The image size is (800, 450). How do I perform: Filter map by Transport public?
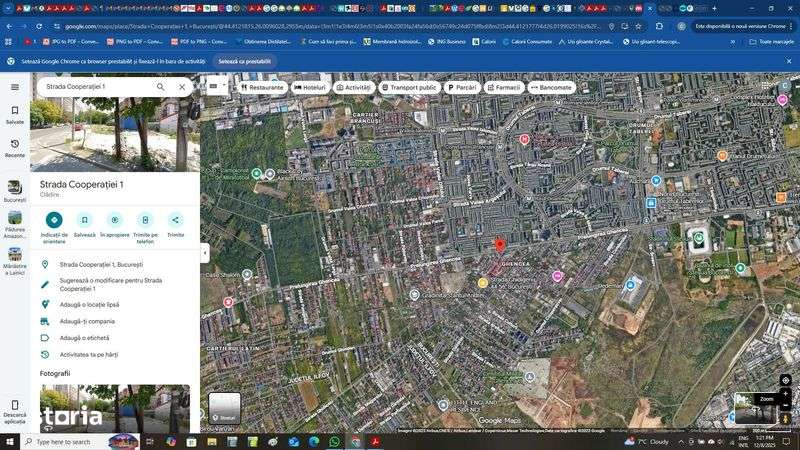410,88
